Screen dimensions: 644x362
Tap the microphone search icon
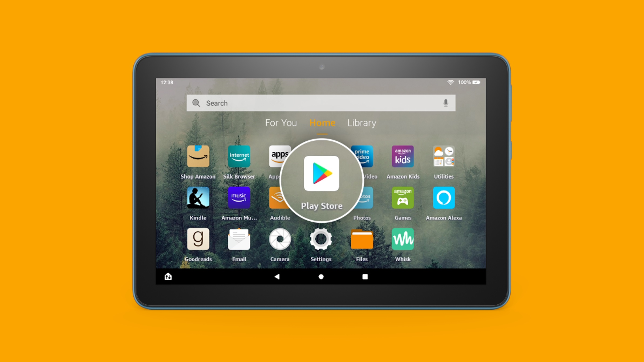(446, 103)
